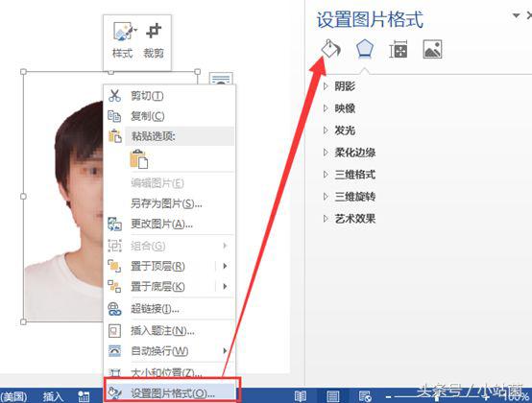Image resolution: width=532 pixels, height=403 pixels.
Task: Click the caption icon beside 插入题注
Action: (114, 330)
